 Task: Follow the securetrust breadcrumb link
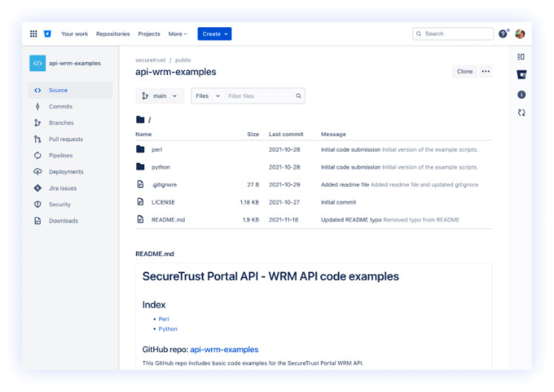pos(151,60)
